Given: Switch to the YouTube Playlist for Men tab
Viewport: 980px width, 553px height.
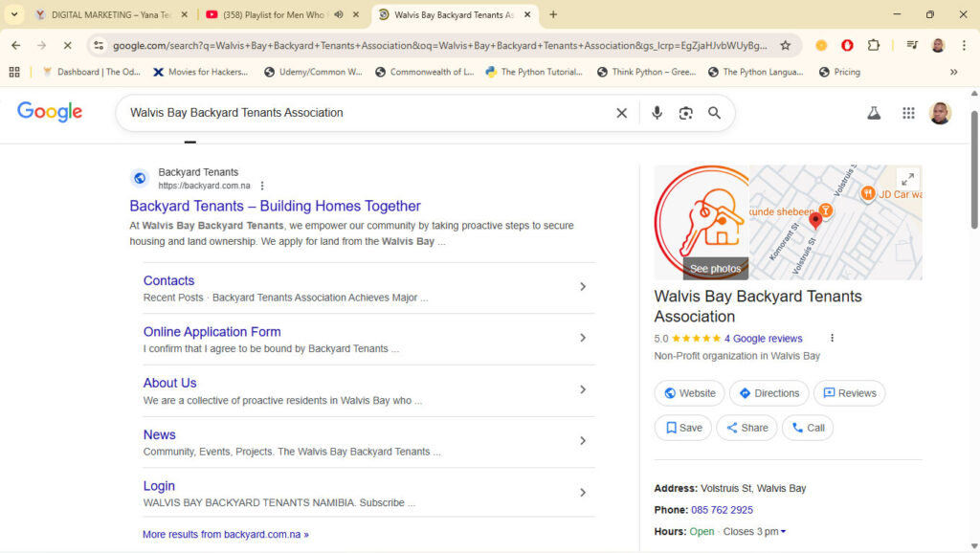Looking at the screenshot, I should [x=272, y=14].
